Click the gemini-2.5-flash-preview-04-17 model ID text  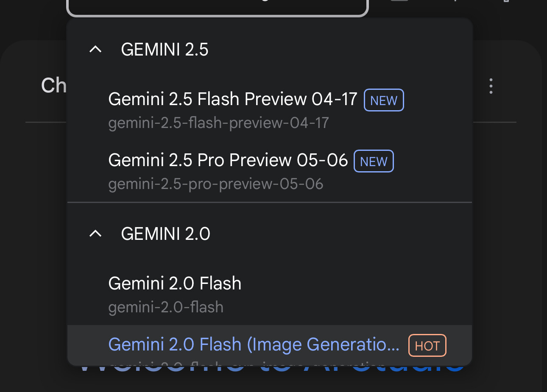[218, 123]
